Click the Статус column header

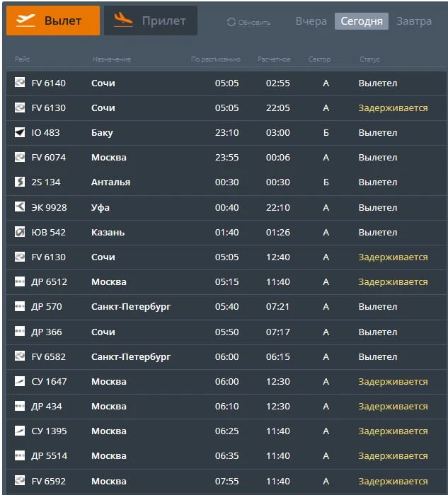[369, 59]
